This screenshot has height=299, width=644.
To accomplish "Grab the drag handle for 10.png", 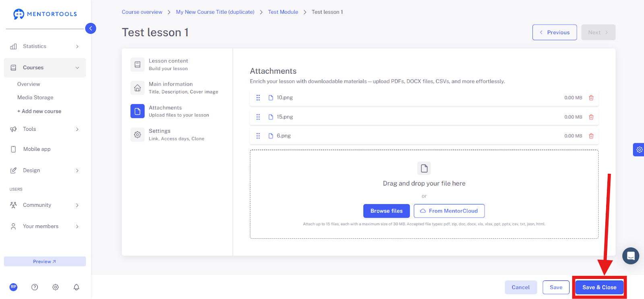I will 258,98.
